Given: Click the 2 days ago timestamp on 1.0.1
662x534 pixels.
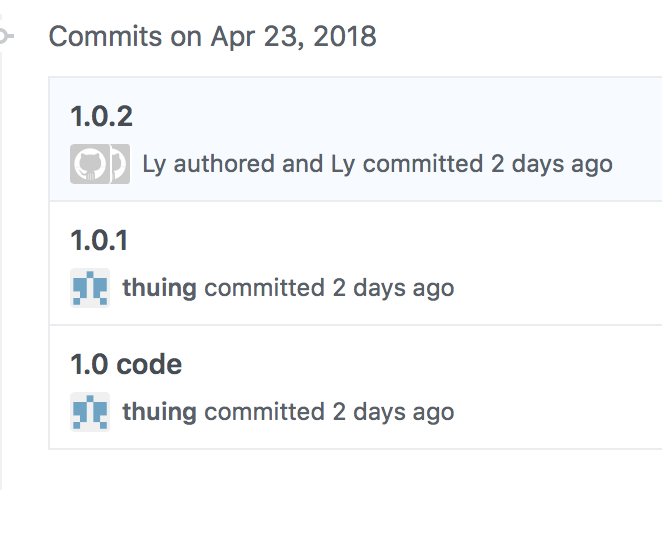Looking at the screenshot, I should click(x=393, y=288).
